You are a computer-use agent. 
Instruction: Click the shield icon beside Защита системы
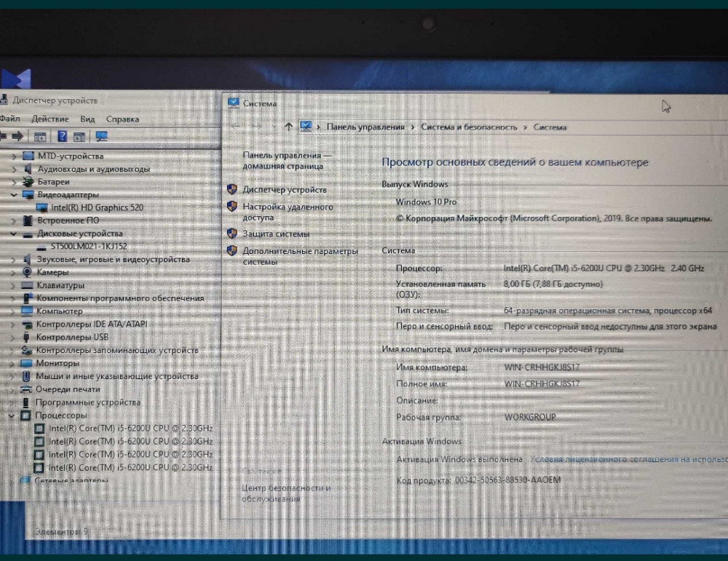(232, 234)
